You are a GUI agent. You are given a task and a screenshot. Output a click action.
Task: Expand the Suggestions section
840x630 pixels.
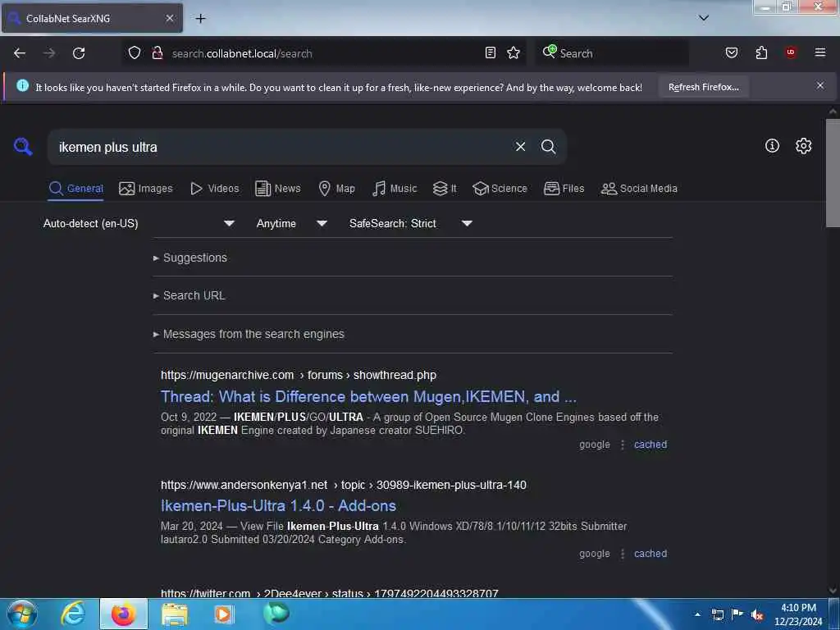(x=190, y=258)
